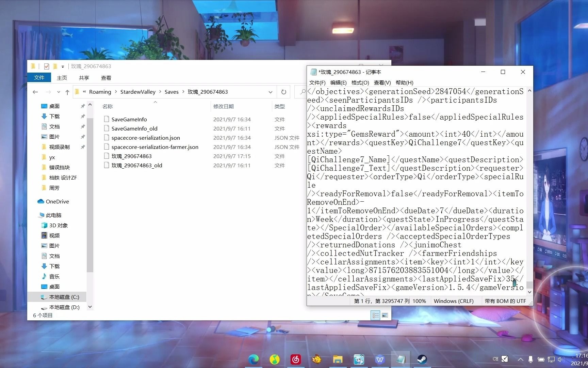
Task: Switch to Explorer 主页 ribbon tab
Action: pyautogui.click(x=62, y=78)
